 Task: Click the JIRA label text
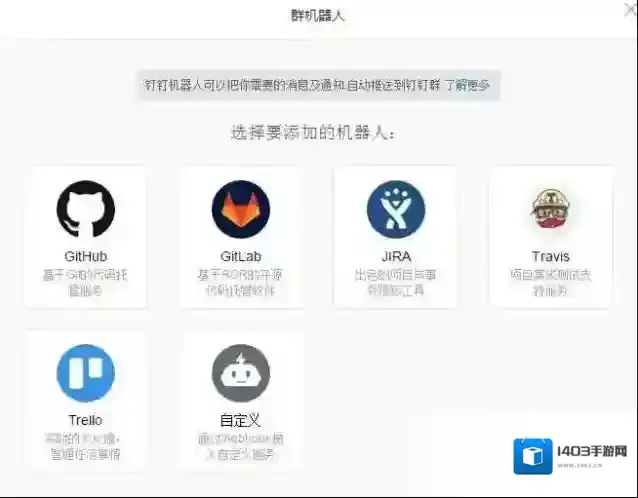click(x=396, y=256)
